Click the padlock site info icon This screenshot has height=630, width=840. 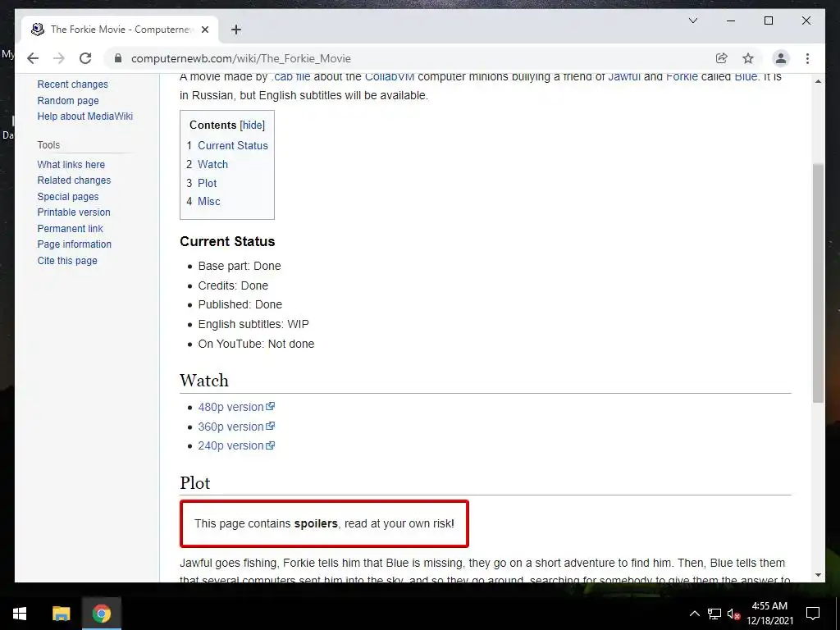(118, 58)
